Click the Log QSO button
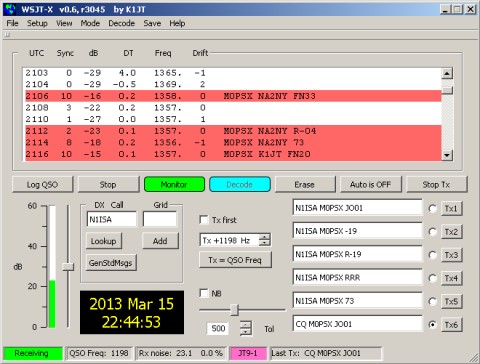 (x=42, y=185)
